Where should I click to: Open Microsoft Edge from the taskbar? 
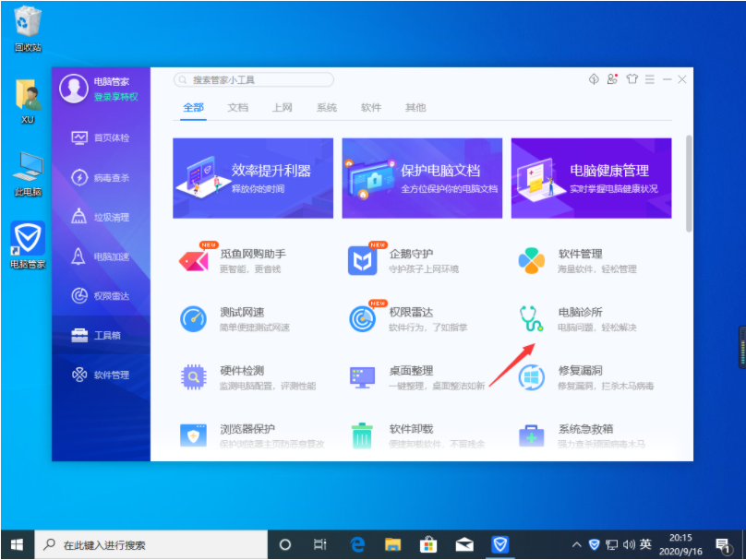point(355,544)
